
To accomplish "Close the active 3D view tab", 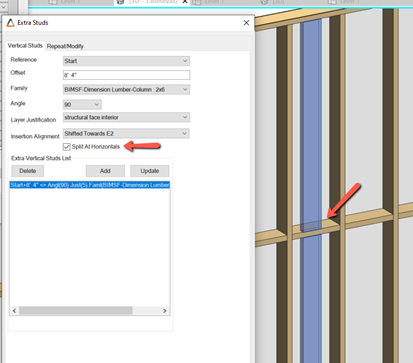I will (185, 2).
